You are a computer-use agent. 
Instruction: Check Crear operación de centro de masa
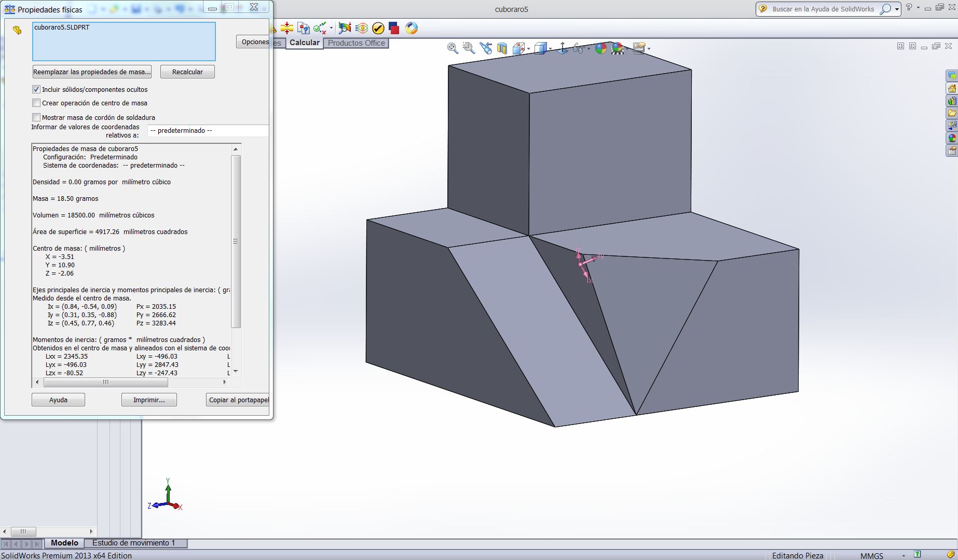[36, 103]
